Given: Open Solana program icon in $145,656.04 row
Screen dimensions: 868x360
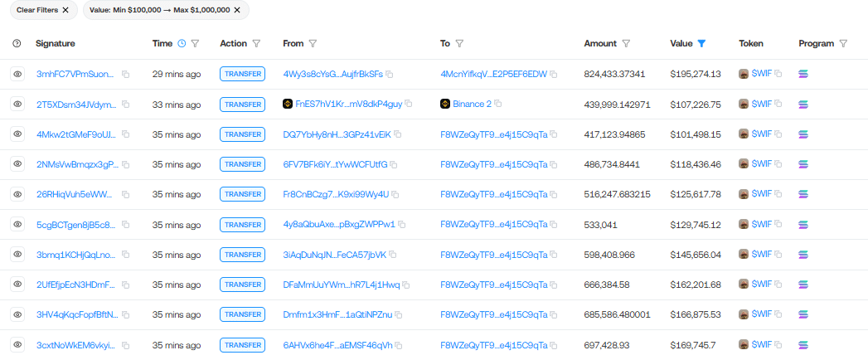Looking at the screenshot, I should [804, 254].
